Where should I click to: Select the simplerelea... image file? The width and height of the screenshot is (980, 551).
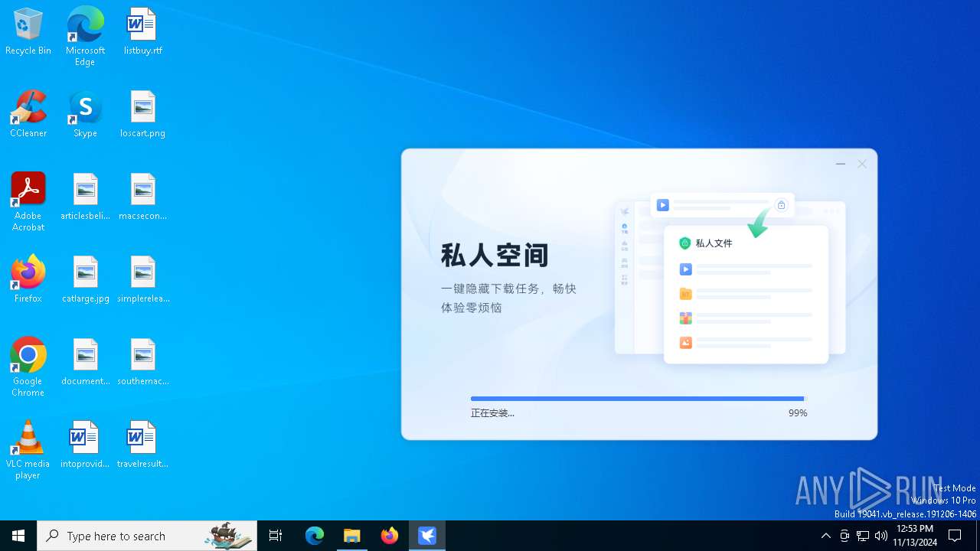tap(142, 279)
